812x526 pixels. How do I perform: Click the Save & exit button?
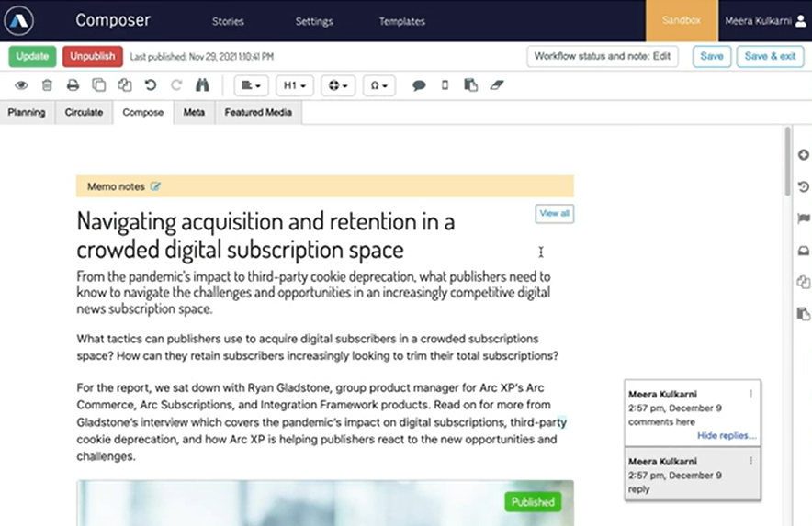(770, 56)
